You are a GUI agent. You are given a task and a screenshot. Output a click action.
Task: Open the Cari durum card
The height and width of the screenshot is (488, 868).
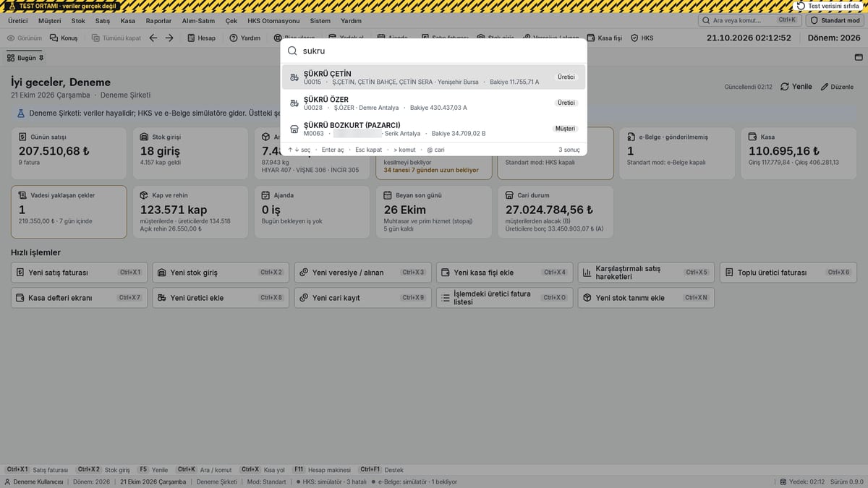[x=556, y=212]
